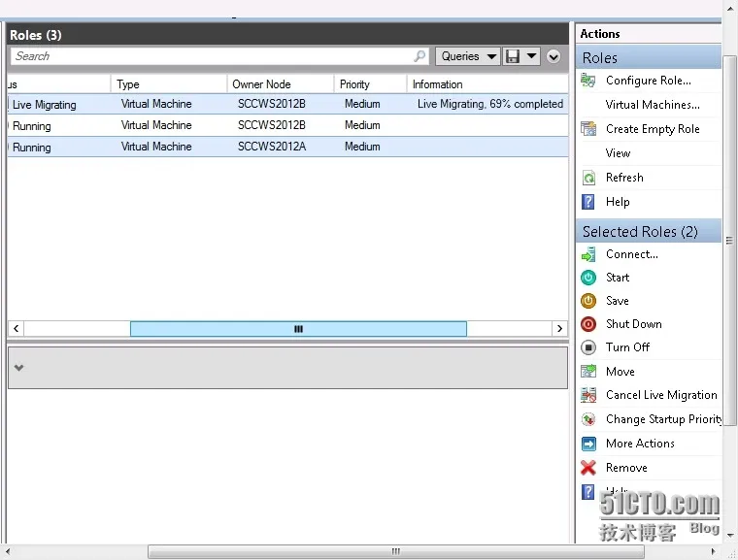Viewport: 738px width, 560px height.
Task: Click the red X Remove icon
Action: [588, 468]
